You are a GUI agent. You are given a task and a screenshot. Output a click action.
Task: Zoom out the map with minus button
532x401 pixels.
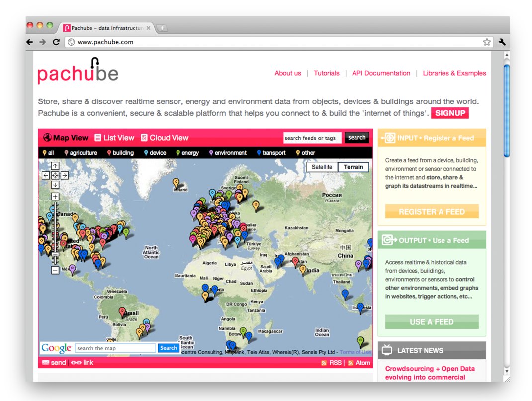(55, 270)
